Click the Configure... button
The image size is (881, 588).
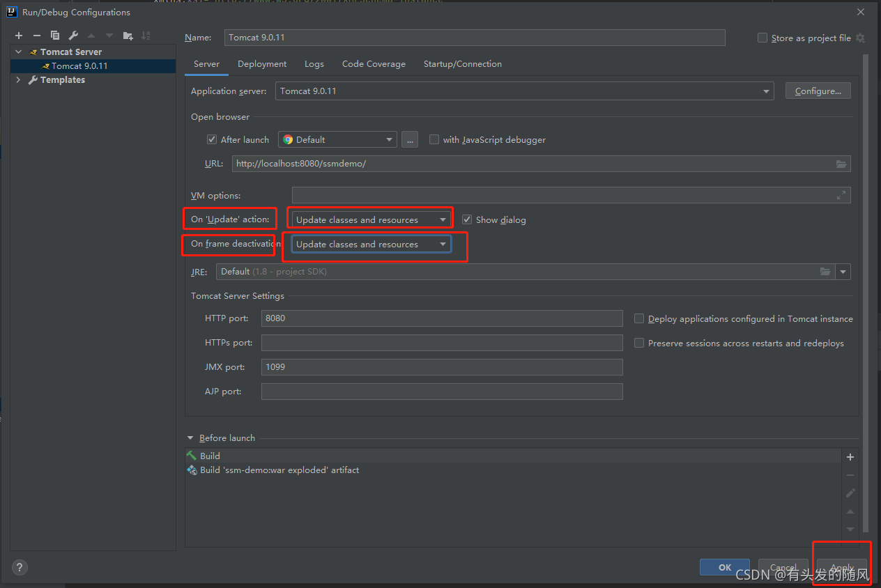818,91
